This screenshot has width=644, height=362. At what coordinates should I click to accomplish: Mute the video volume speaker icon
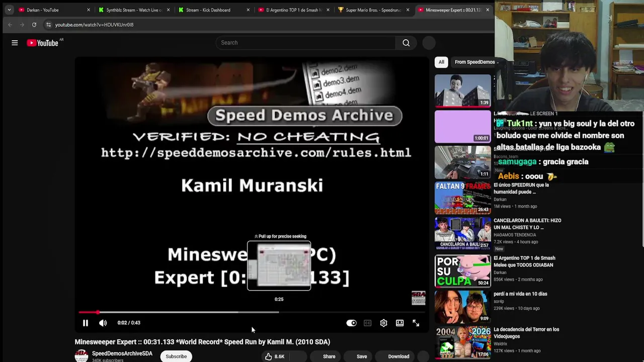point(103,323)
